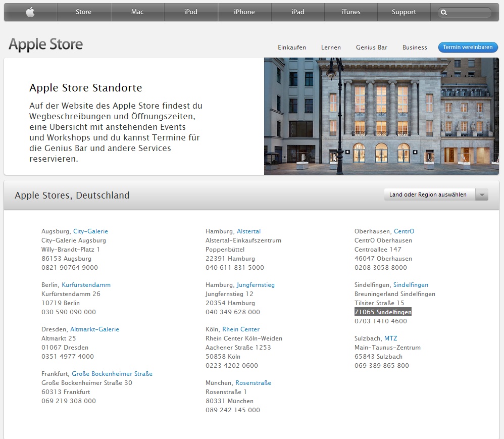Open the Sindelfingen store link
Image resolution: width=504 pixels, height=439 pixels.
[411, 284]
